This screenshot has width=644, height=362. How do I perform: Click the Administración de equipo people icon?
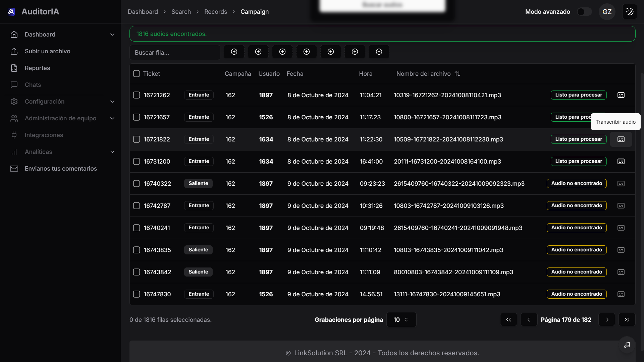point(14,118)
